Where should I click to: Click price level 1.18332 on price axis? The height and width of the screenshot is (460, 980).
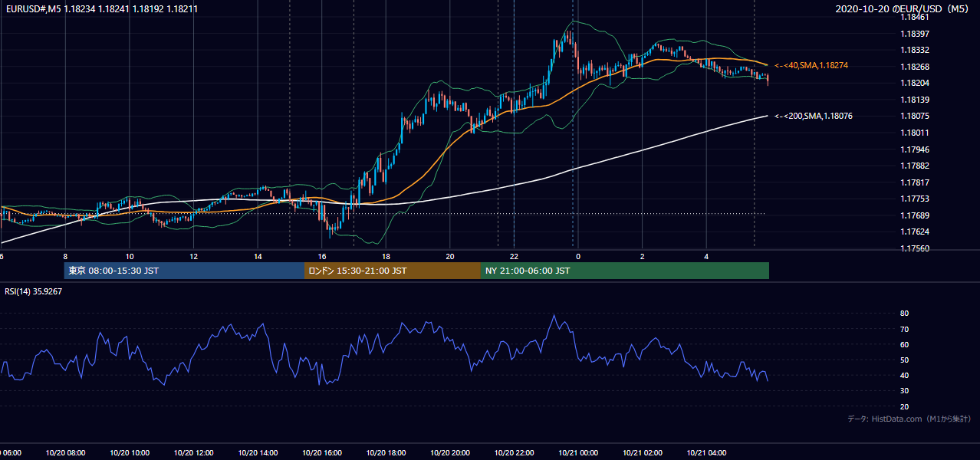pos(913,50)
